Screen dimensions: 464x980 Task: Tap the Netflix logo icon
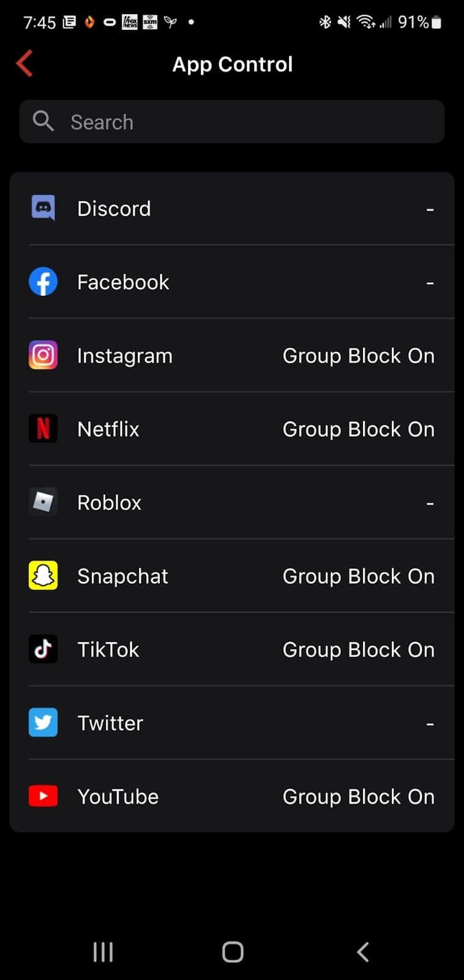[x=43, y=429]
